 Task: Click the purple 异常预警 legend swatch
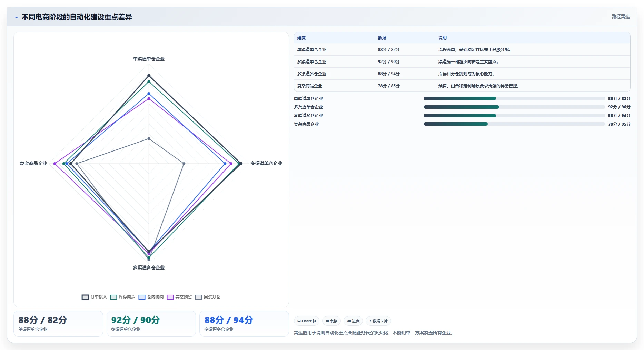tap(170, 297)
